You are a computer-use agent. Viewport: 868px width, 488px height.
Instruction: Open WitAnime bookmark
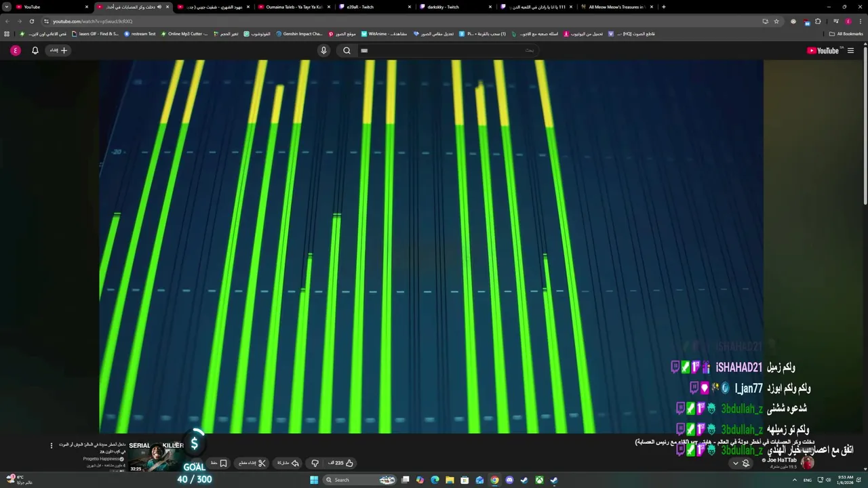pos(383,33)
